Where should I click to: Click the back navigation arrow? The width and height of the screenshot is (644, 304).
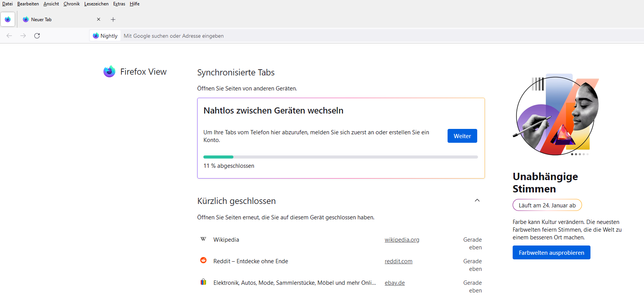9,36
